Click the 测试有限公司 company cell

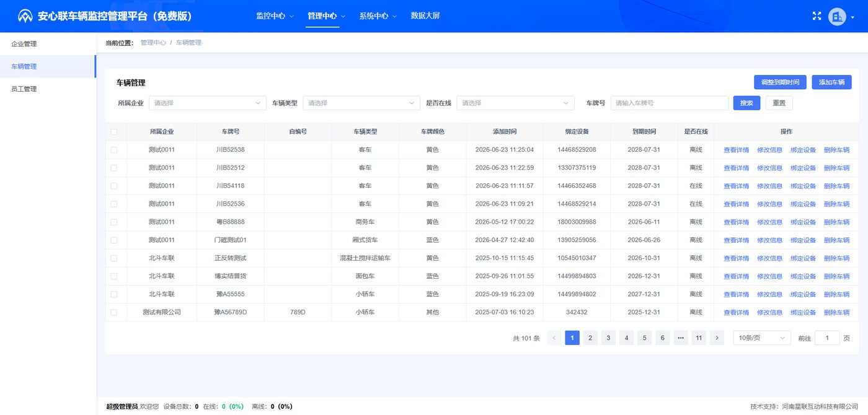click(161, 312)
